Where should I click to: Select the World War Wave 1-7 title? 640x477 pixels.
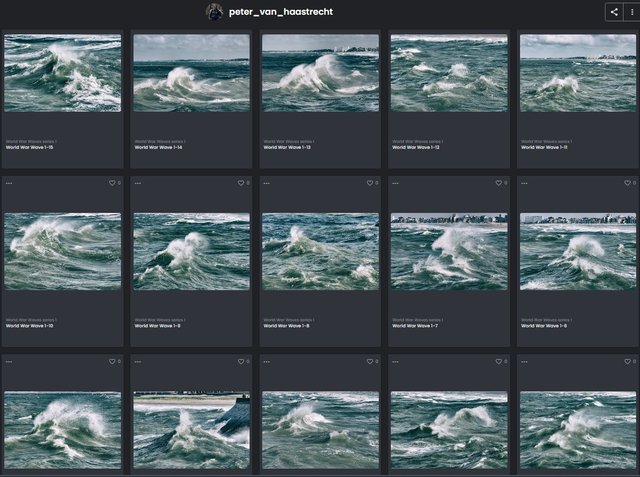[x=415, y=326]
